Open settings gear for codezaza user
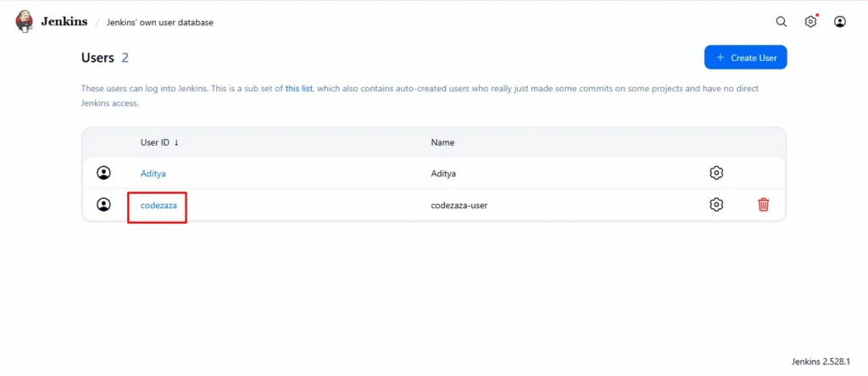Screen dimensions: 868x376 [716, 204]
